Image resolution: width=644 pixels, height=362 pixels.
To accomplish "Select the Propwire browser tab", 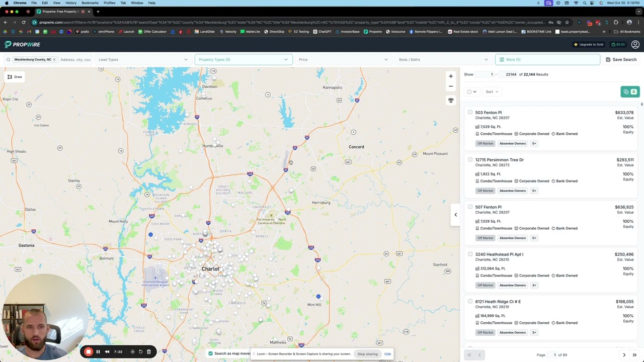I will (63, 11).
